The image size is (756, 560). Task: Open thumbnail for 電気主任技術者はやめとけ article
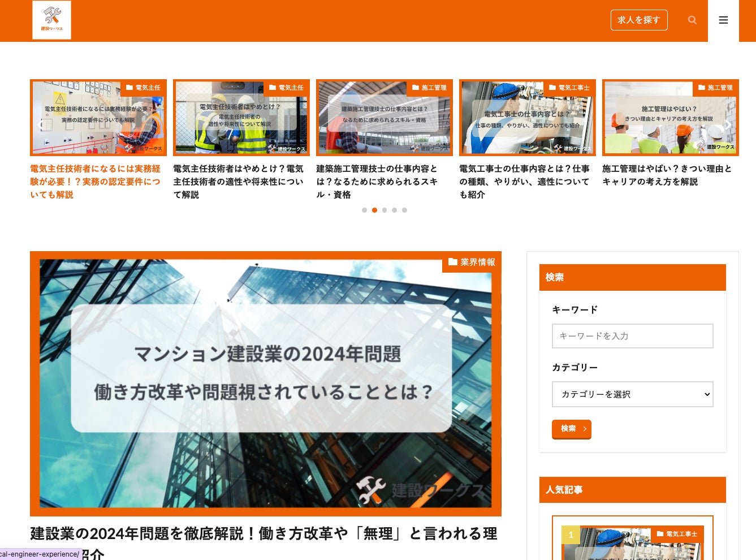point(241,118)
